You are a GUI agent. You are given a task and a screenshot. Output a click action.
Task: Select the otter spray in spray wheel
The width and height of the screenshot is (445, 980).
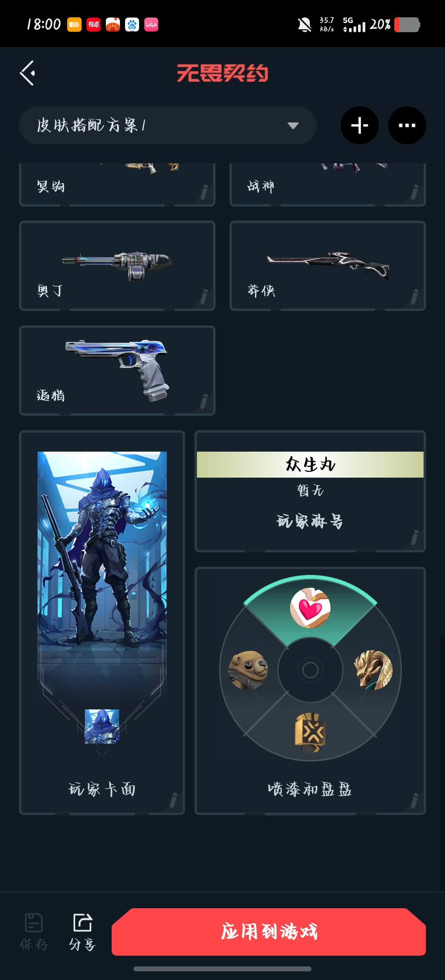(x=248, y=670)
